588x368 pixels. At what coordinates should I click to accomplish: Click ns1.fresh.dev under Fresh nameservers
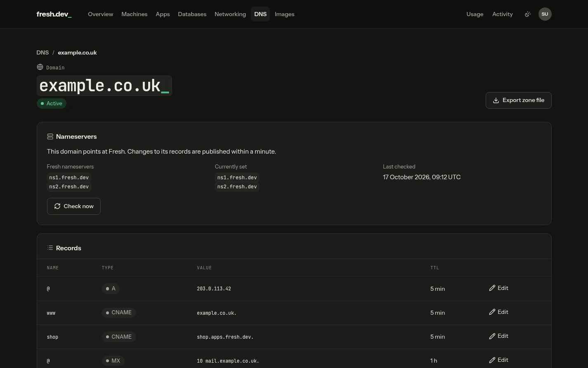[x=69, y=178]
